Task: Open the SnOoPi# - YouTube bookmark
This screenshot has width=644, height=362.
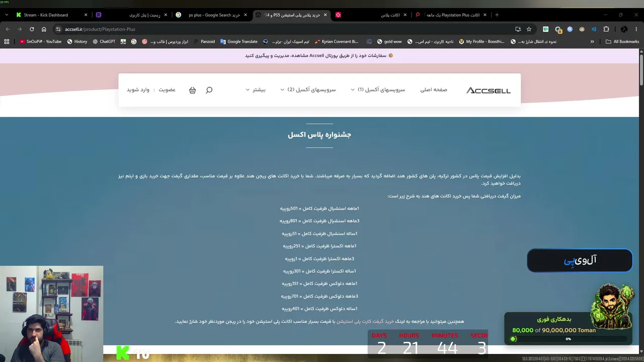Action: coord(40,42)
